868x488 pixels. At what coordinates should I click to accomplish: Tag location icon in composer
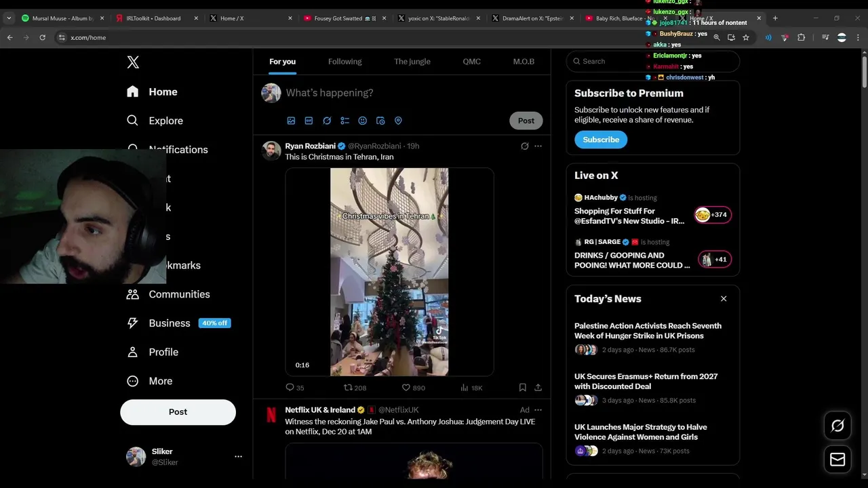click(398, 121)
